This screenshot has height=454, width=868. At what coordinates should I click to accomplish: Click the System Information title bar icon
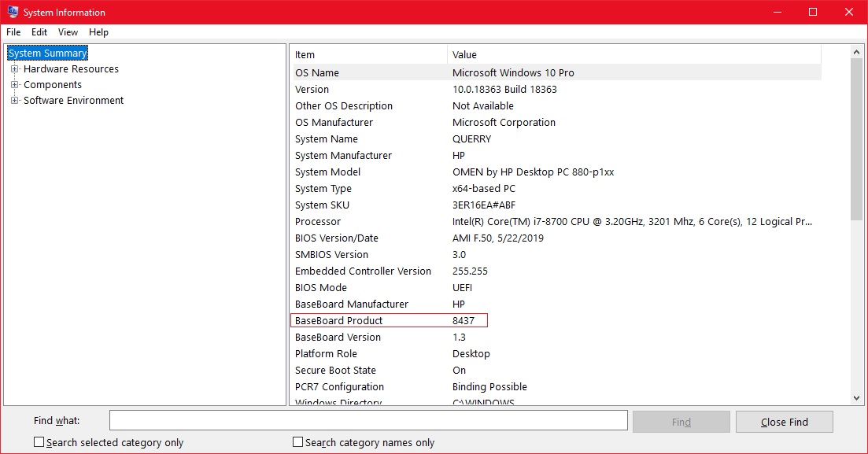click(x=13, y=12)
